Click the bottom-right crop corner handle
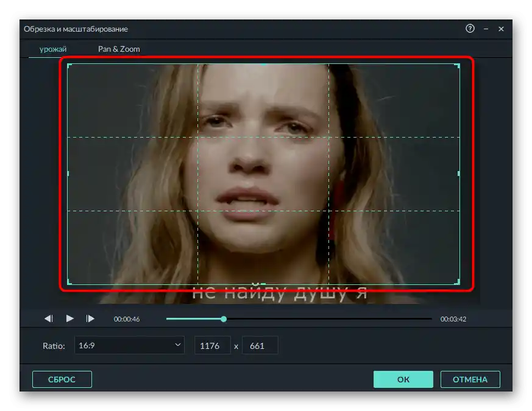This screenshot has height=411, width=532. [x=458, y=282]
